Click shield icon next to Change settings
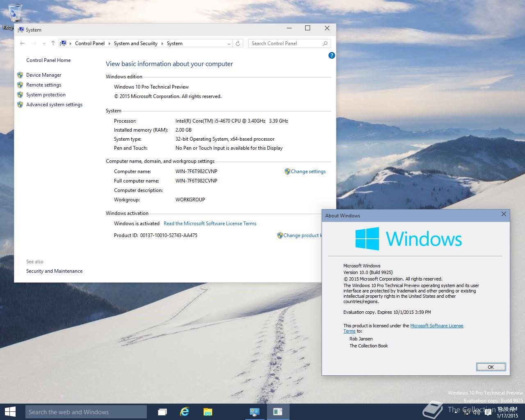 point(287,171)
